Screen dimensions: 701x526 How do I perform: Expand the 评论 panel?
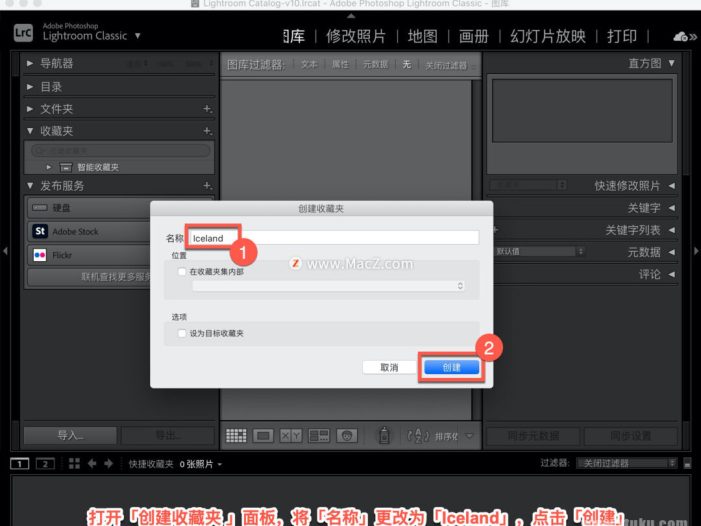tap(672, 274)
